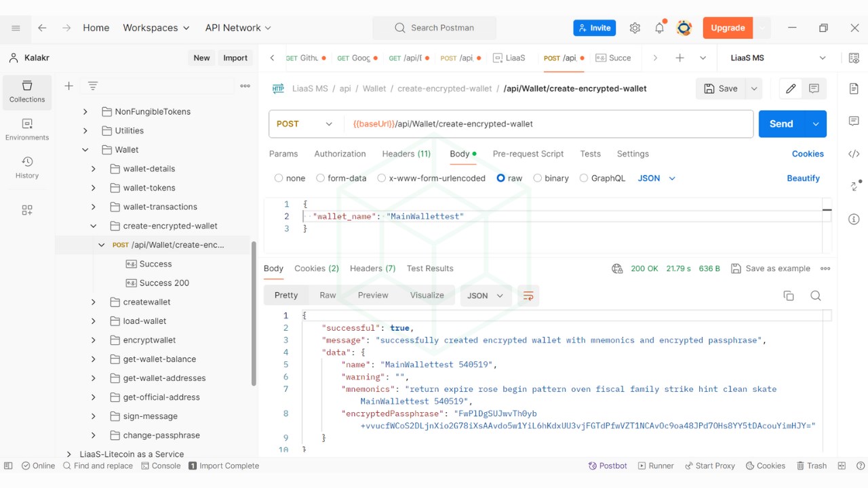
Task: Open the Send button dropdown arrow
Action: 815,124
